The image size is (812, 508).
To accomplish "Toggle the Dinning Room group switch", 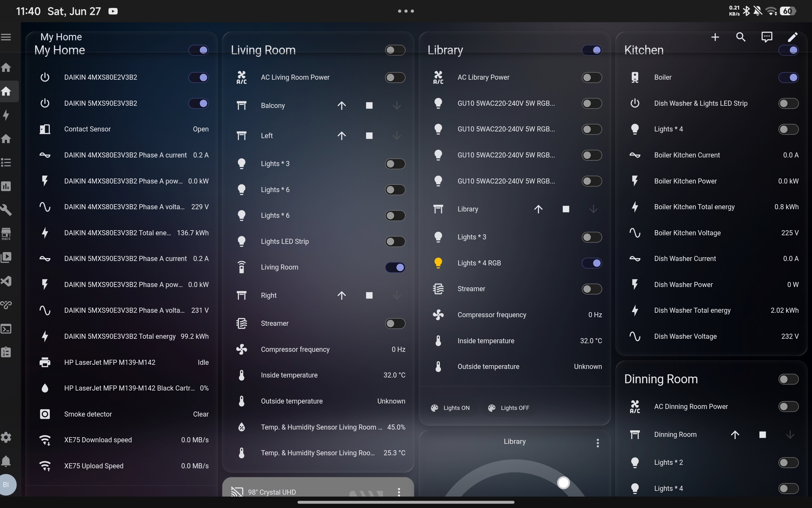I will [789, 379].
